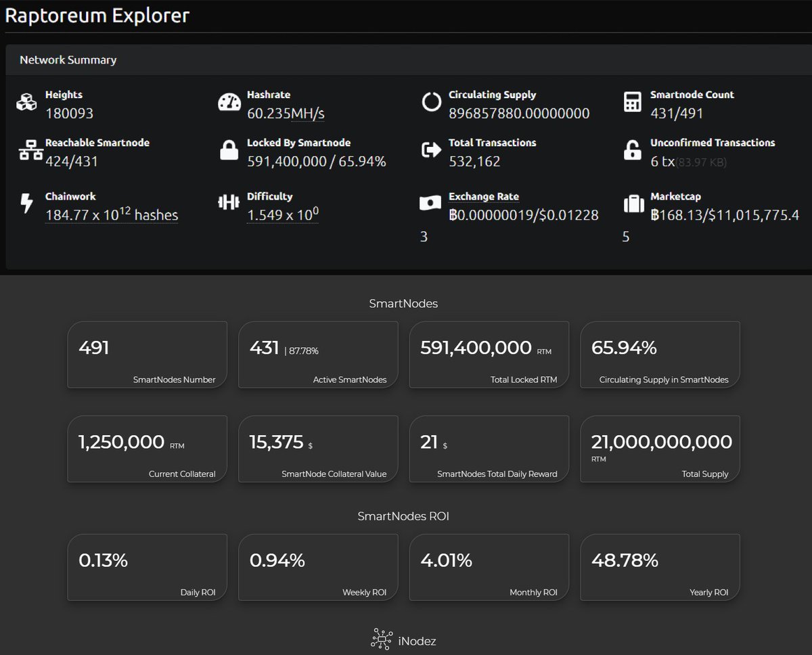Click the Circulating Supply circle icon
Viewport: 812px width, 655px height.
click(431, 103)
